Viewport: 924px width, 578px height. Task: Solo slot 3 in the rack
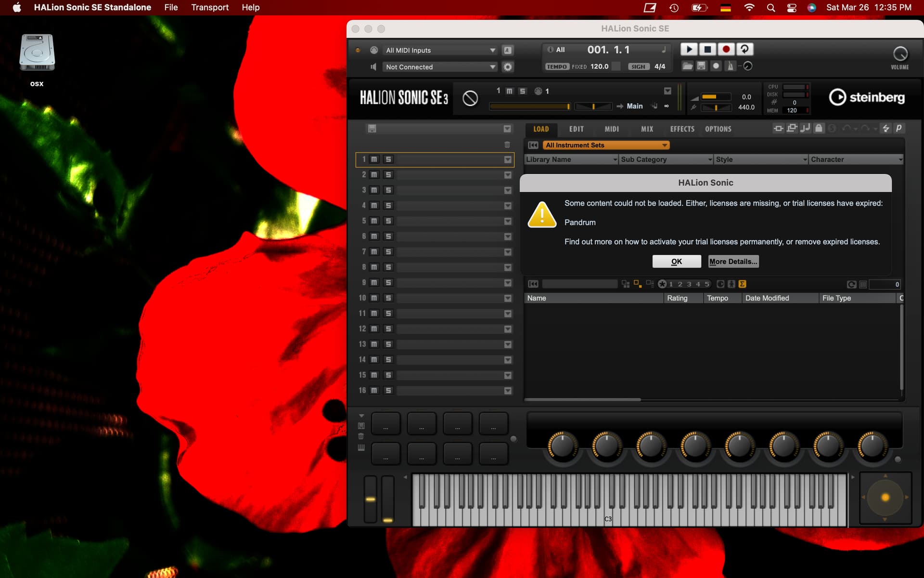coord(388,190)
